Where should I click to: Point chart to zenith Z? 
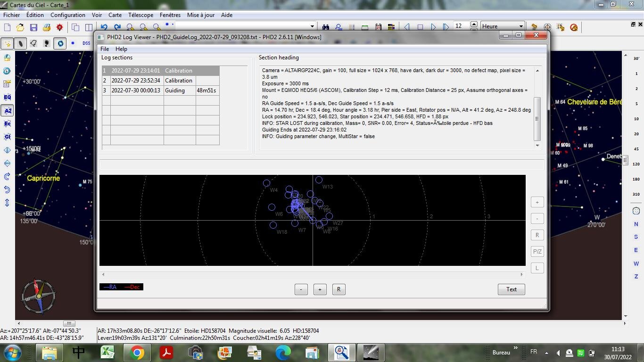coord(636,277)
